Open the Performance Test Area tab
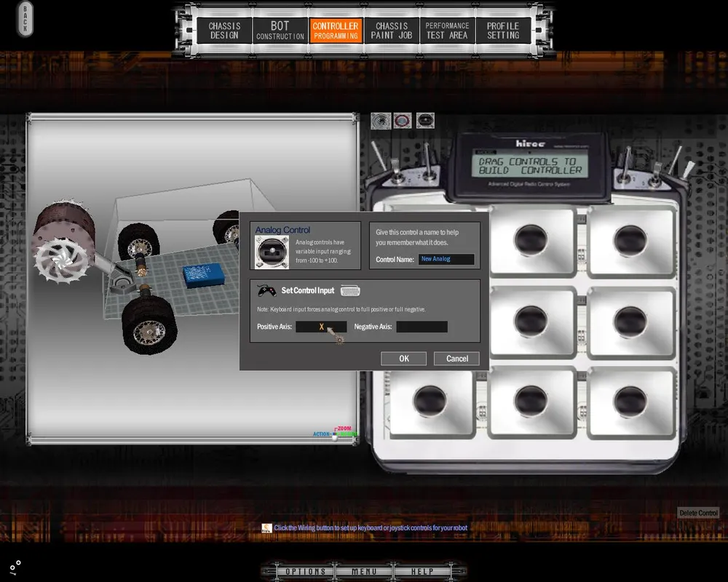728x582 pixels. (447, 31)
